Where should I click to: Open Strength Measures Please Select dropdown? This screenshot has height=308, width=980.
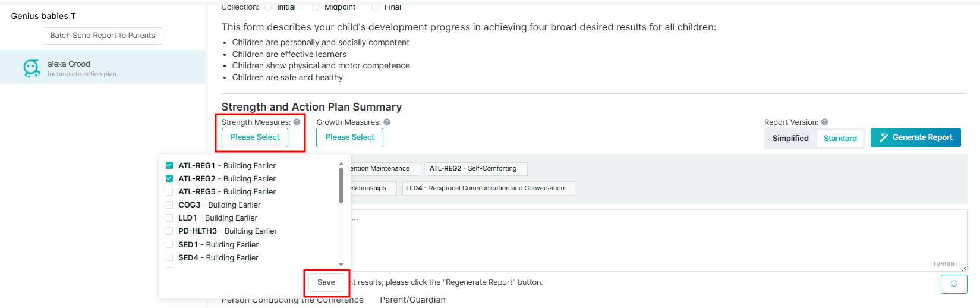click(255, 137)
